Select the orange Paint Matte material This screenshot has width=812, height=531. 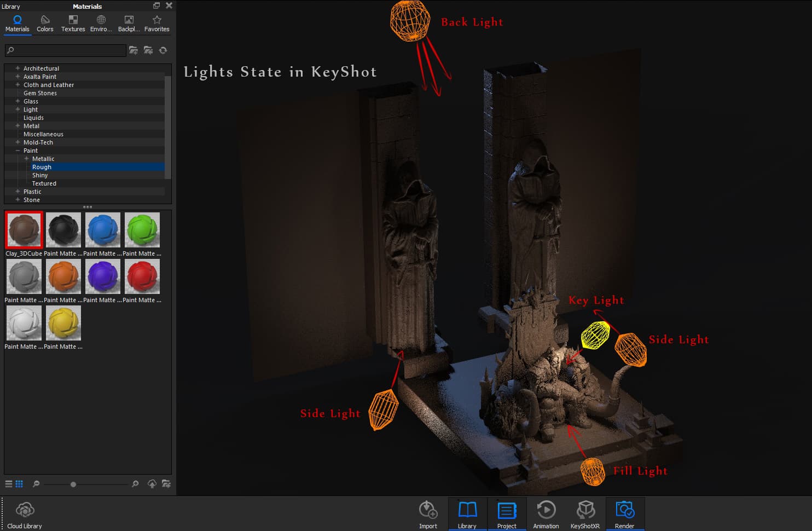[x=63, y=276]
